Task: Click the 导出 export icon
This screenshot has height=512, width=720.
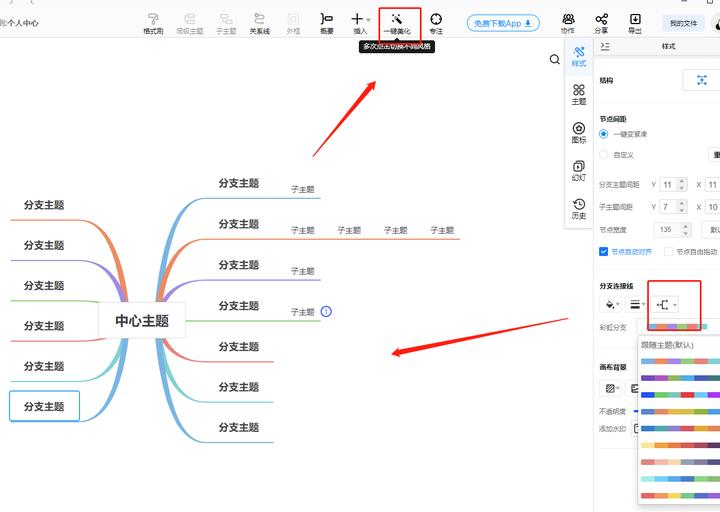Action: [635, 23]
